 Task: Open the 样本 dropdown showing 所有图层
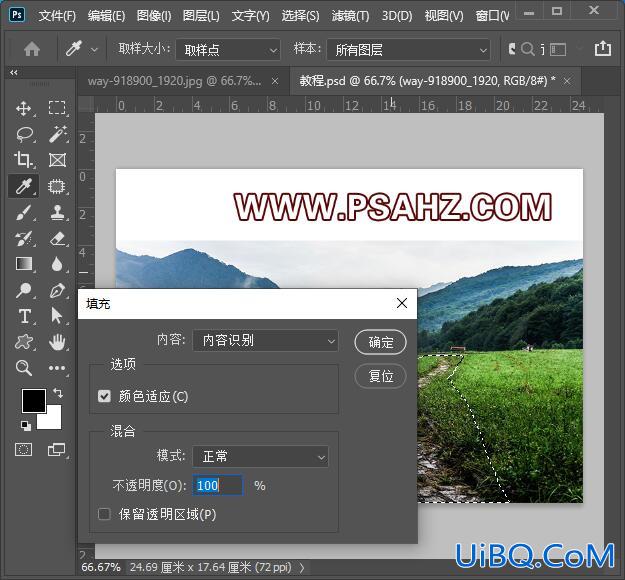tap(408, 50)
